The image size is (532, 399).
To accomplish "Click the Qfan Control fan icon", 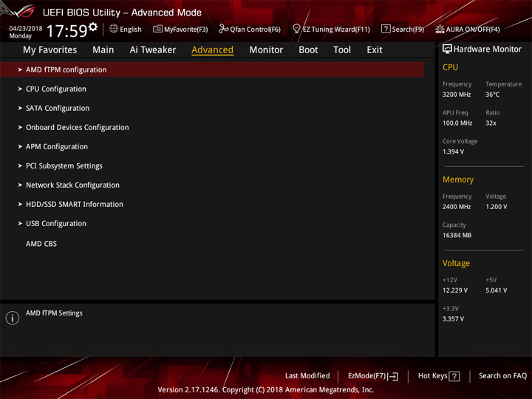I will pyautogui.click(x=223, y=29).
